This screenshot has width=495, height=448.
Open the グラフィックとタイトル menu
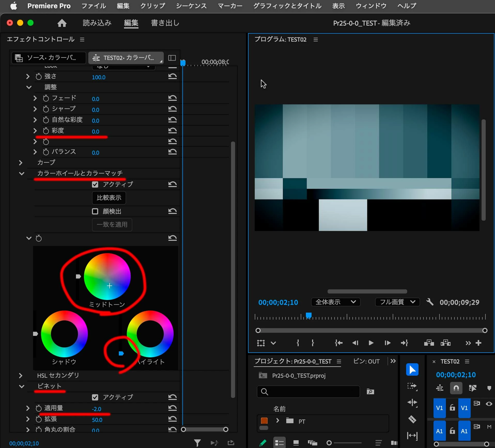tap(287, 6)
